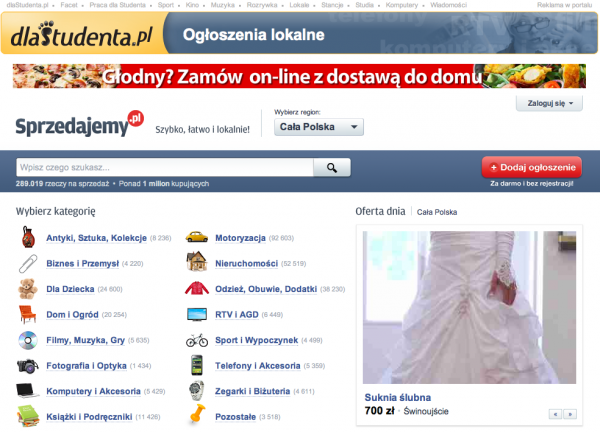The image size is (600, 432).
Task: Click the mobile phone icon for Telefony
Action: 197,365
